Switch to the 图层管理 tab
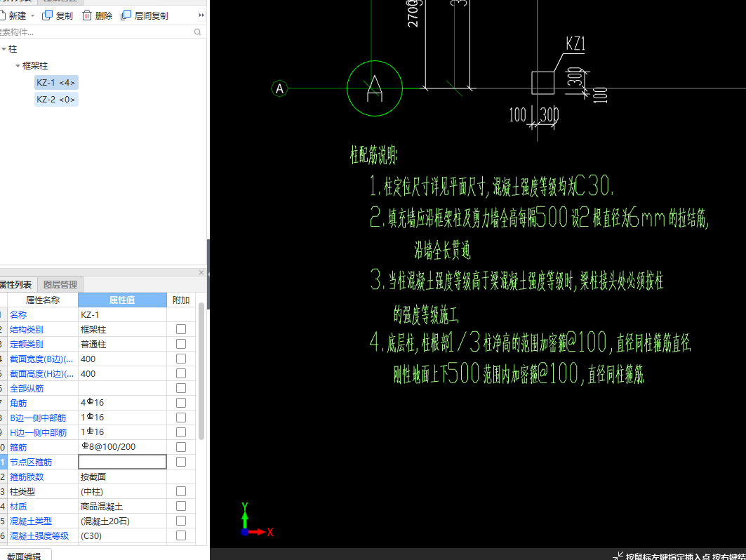 [x=60, y=284]
